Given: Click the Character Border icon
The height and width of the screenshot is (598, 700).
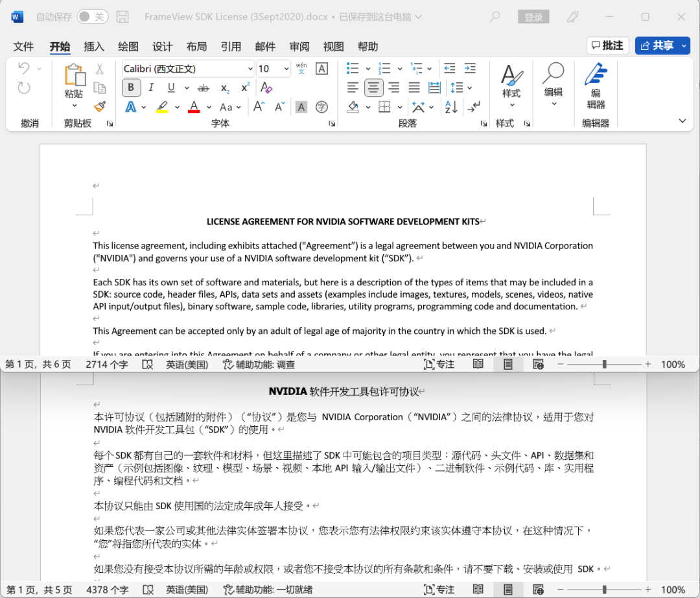Looking at the screenshot, I should pyautogui.click(x=321, y=68).
